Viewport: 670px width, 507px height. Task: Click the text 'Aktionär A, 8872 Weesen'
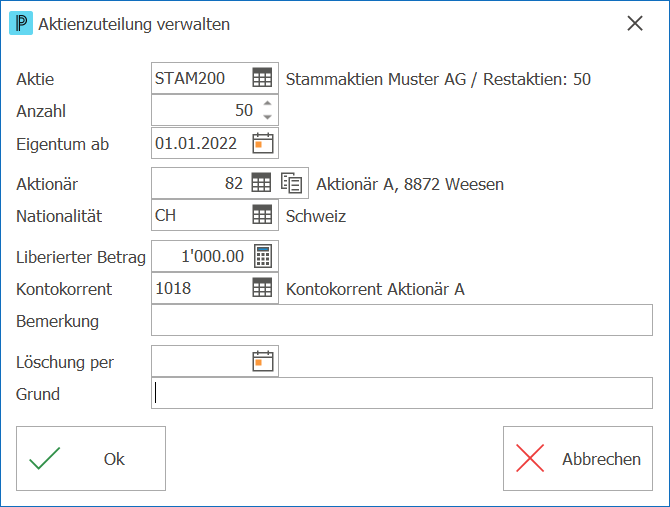pos(410,185)
